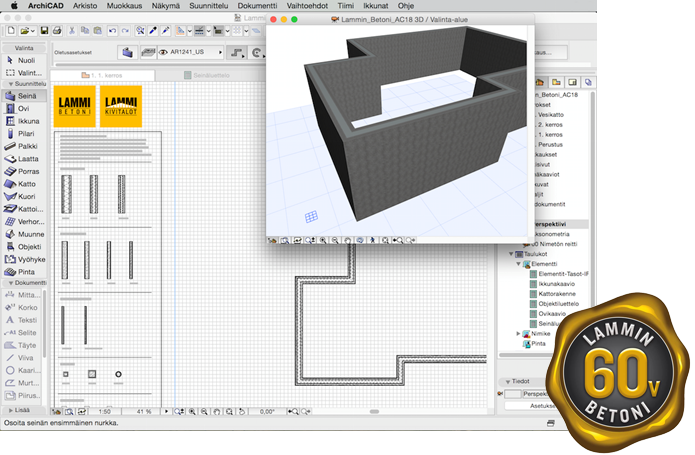This screenshot has height=455, width=695.
Task: Select the Laatta slab tool
Action: pyautogui.click(x=24, y=159)
